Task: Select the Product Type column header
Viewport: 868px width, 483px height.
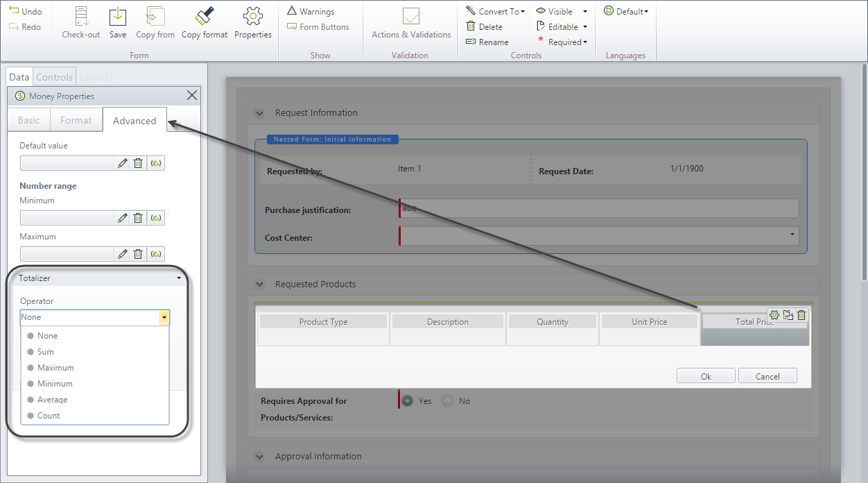Action: [x=324, y=321]
